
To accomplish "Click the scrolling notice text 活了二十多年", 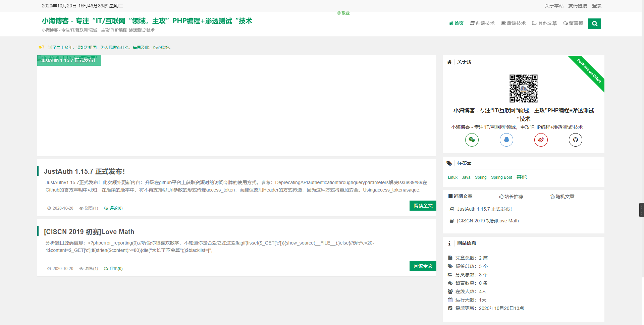I will coord(110,48).
